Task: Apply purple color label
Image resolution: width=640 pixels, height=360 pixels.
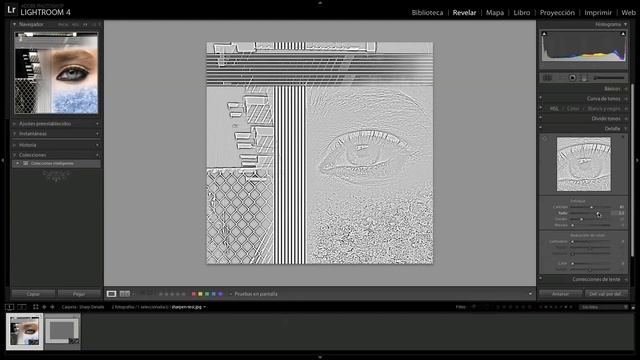Action: pos(220,294)
